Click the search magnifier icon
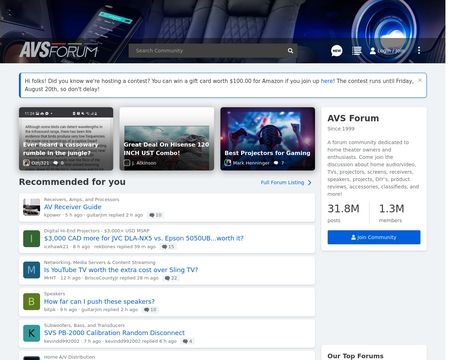This screenshot has width=450, height=360. point(290,51)
